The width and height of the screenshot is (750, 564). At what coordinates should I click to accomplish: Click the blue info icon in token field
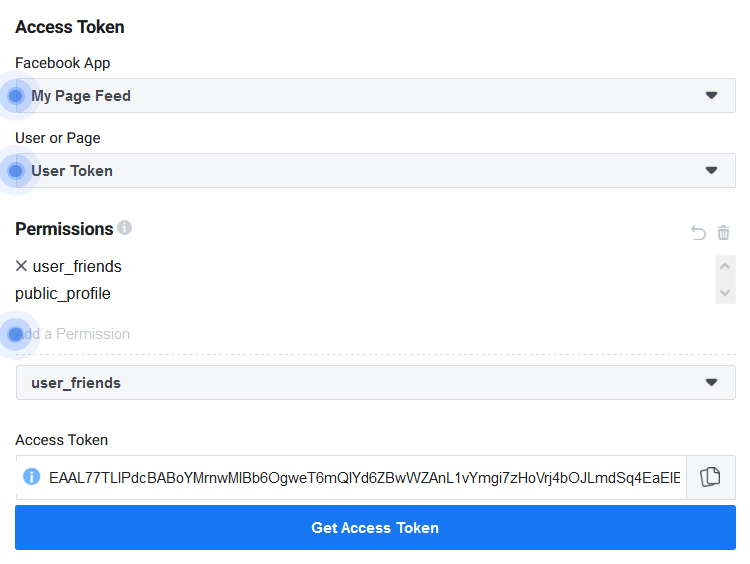point(32,477)
